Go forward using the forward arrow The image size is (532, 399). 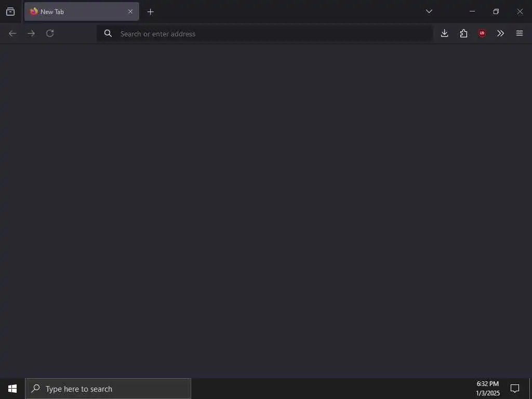[31, 33]
